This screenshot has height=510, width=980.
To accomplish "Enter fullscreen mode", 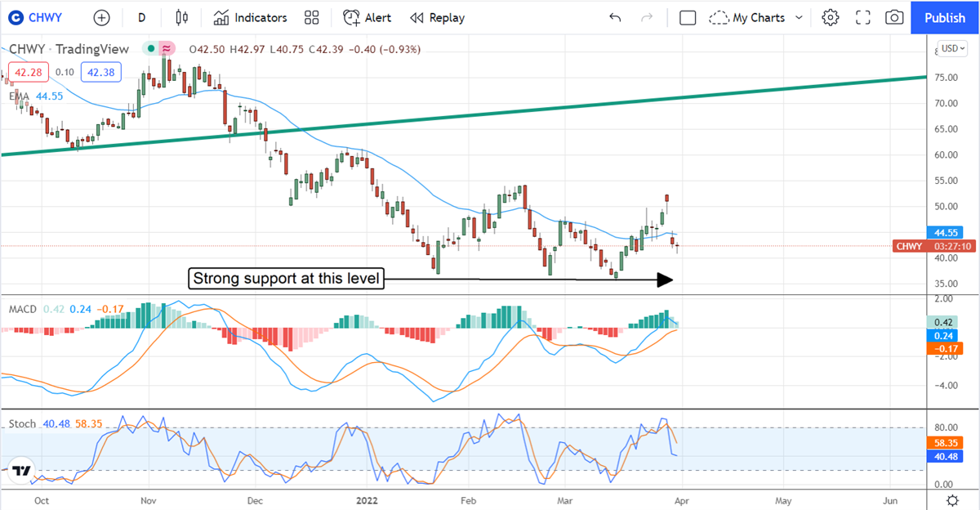I will 863,17.
